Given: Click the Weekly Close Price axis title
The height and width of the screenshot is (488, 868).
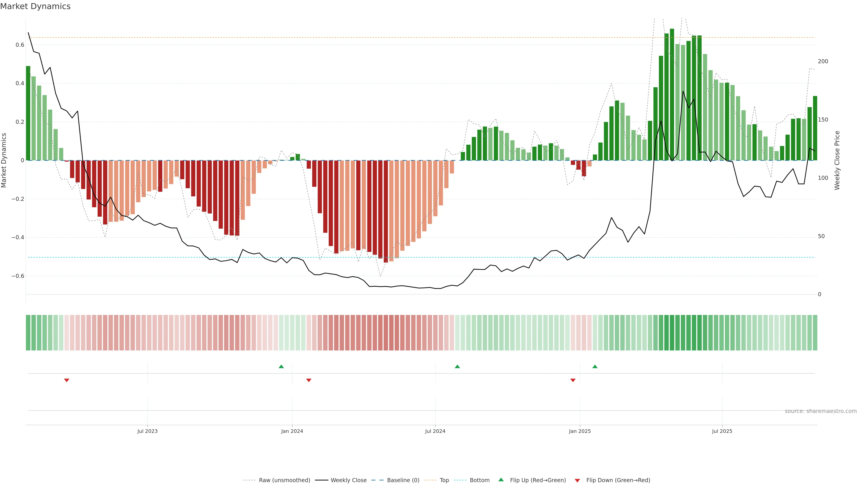Looking at the screenshot, I should (x=837, y=160).
